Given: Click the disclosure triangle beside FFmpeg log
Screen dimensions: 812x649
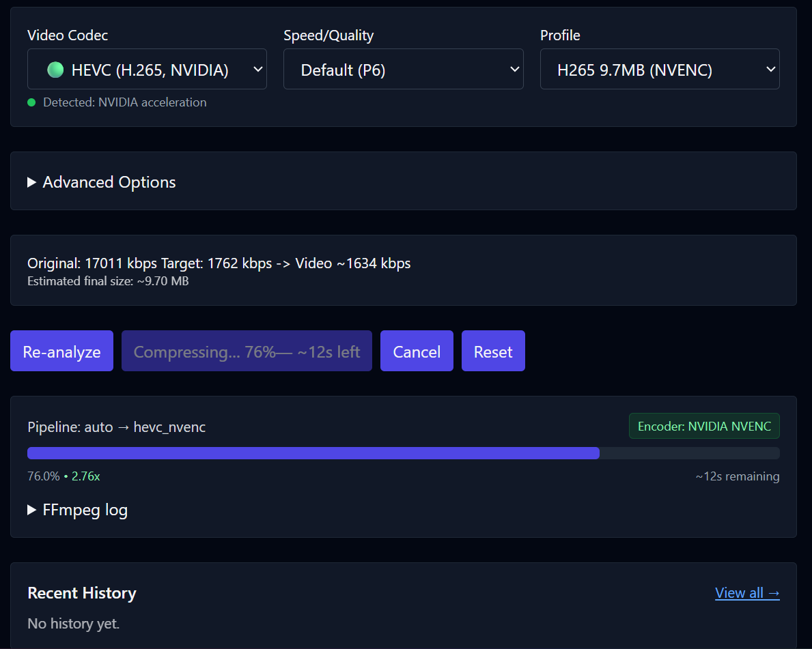Looking at the screenshot, I should (31, 510).
